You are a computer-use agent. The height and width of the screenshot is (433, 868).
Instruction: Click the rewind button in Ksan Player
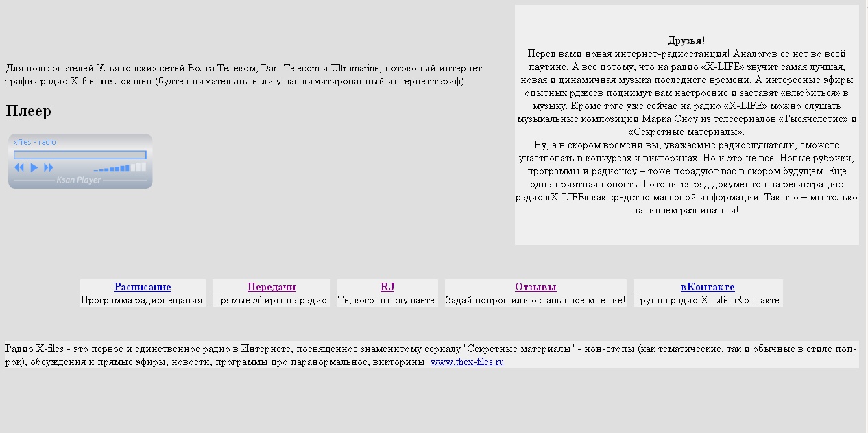(x=19, y=167)
